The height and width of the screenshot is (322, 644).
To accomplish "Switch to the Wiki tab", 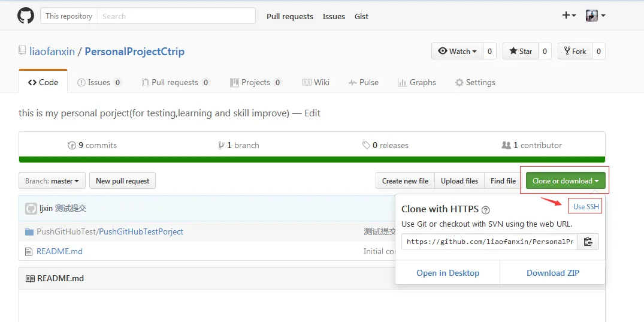I will click(316, 82).
